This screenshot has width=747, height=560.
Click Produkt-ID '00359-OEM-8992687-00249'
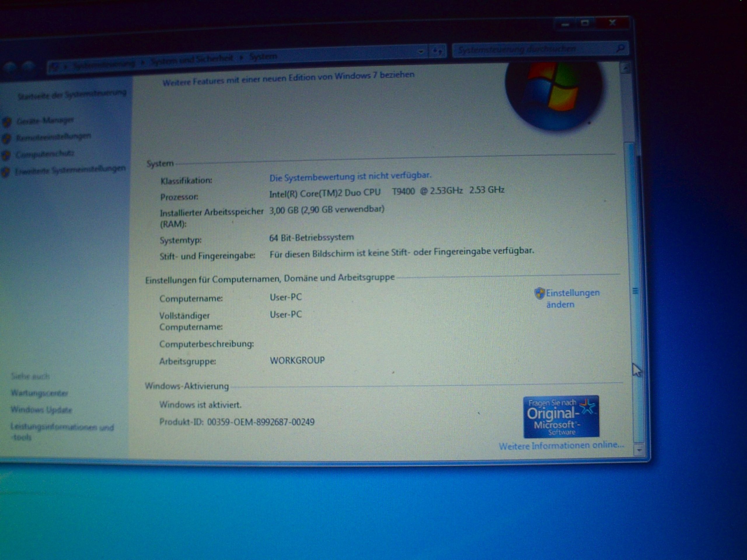(x=261, y=422)
